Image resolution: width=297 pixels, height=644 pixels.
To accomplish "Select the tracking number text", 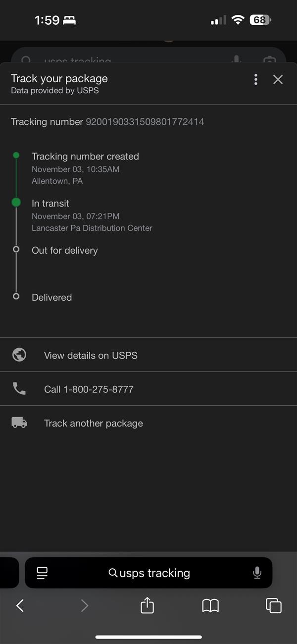I will tap(145, 122).
